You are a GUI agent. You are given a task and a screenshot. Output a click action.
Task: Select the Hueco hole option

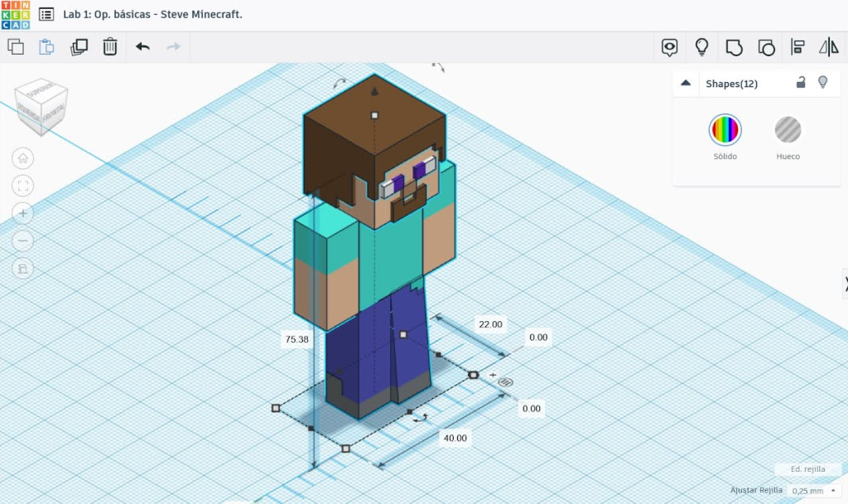(788, 137)
